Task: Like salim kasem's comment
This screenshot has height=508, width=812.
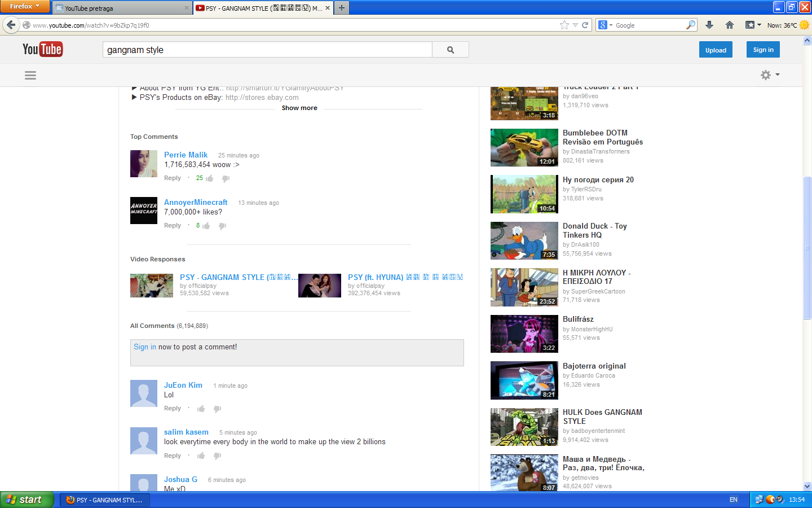Action: click(201, 456)
